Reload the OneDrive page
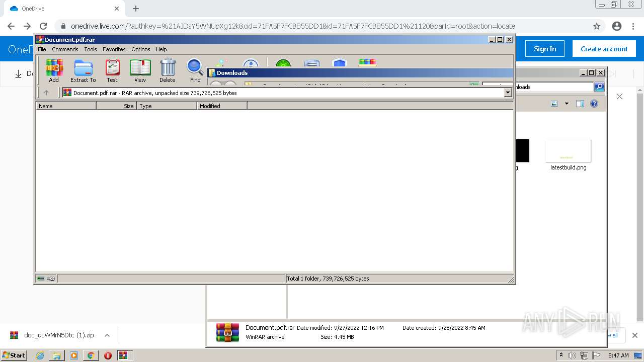The image size is (644, 362). pyautogui.click(x=43, y=26)
